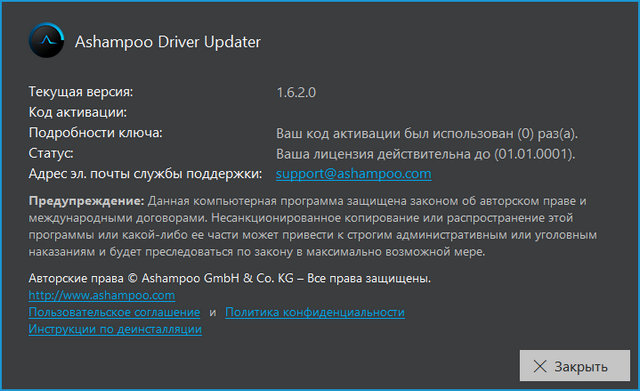
Task: Click the Закрыть button
Action: pos(575,366)
